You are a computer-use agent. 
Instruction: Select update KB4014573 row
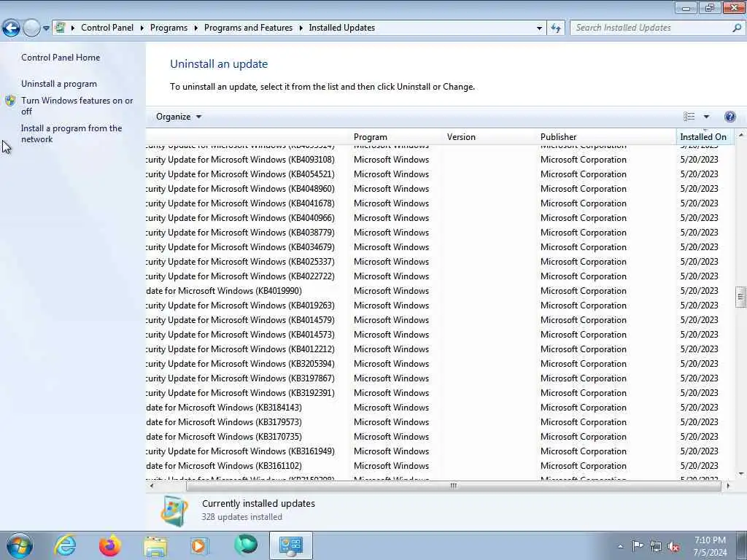(441, 334)
